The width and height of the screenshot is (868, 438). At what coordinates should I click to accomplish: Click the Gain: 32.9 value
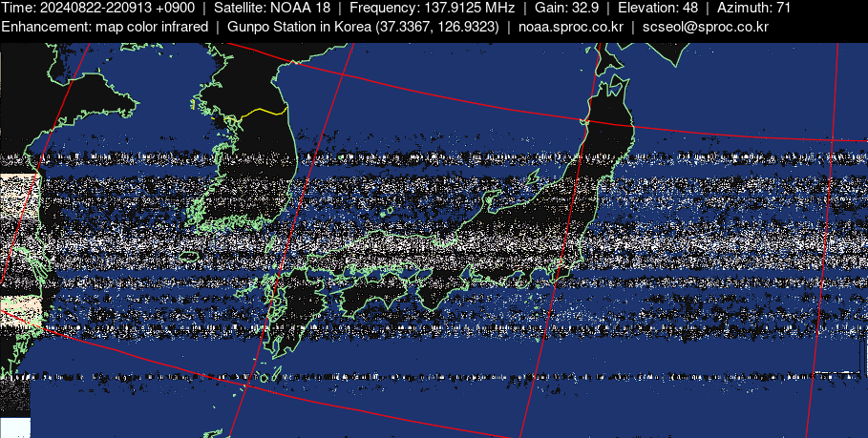click(x=566, y=8)
